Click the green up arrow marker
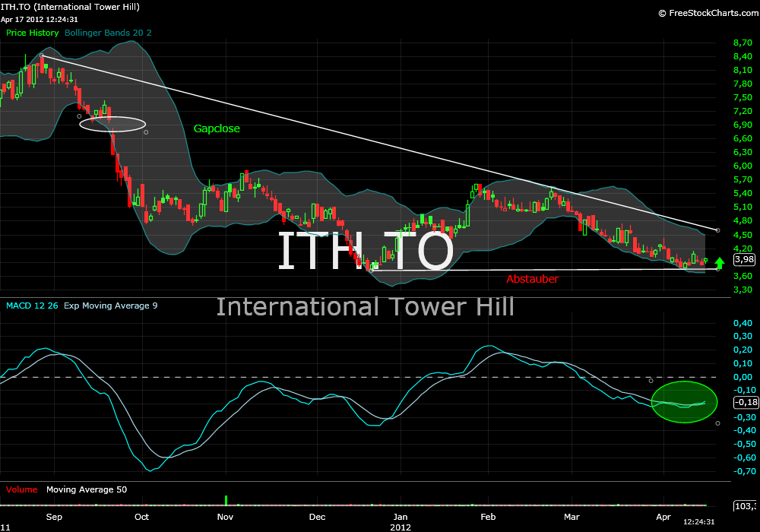Screen dimensions: 760x532 click(720, 263)
